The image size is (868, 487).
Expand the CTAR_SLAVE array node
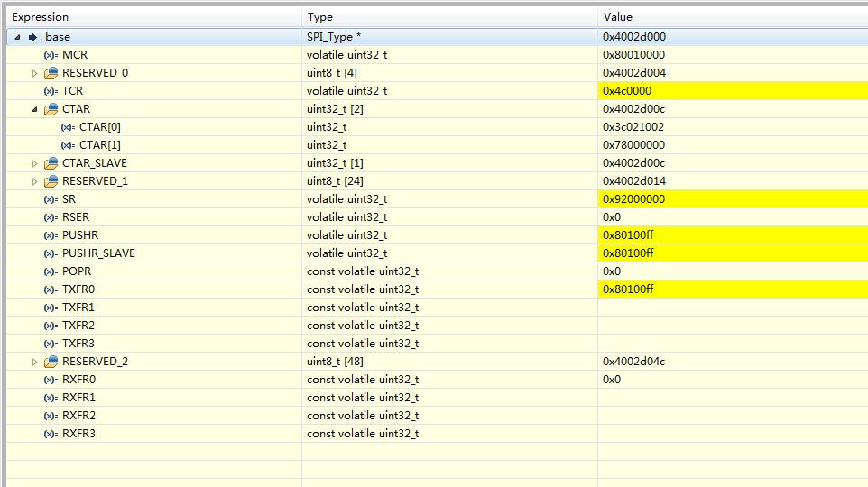pos(34,163)
